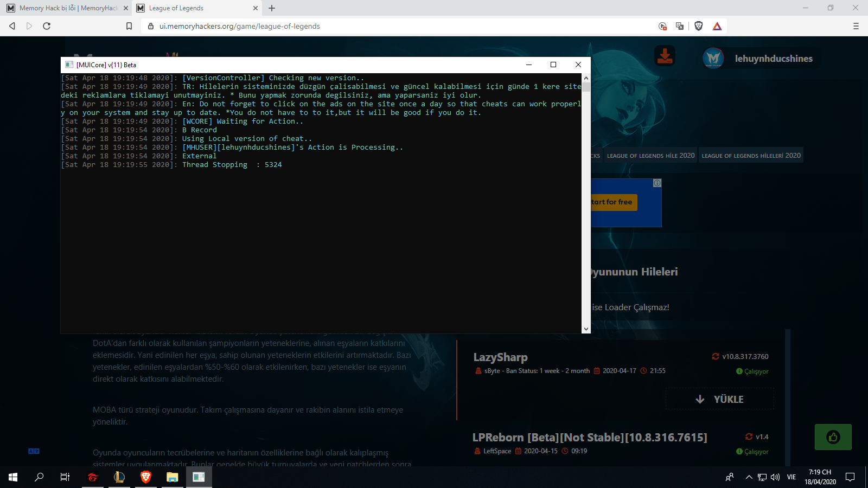Screen dimensions: 868x488
Task: Select the League of Legends tab
Action: pos(196,8)
